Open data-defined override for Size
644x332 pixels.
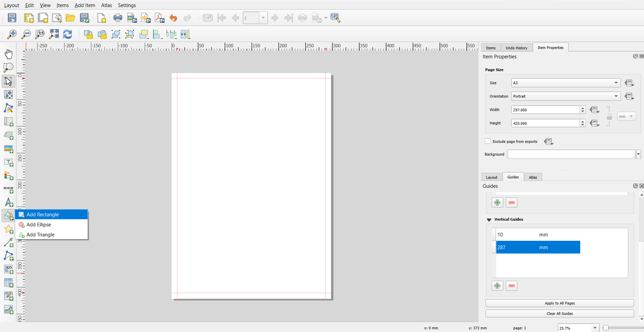point(629,83)
